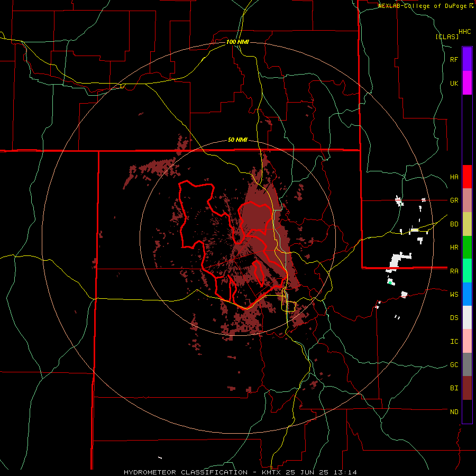Click the 25 JUN 25 date text
The height and width of the screenshot is (476, 476).
[x=306, y=472]
